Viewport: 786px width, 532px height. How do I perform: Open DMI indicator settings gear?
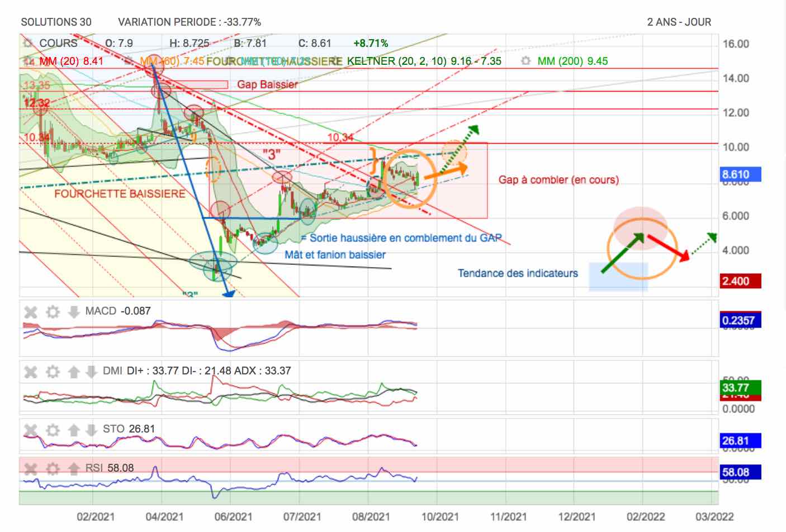53,372
